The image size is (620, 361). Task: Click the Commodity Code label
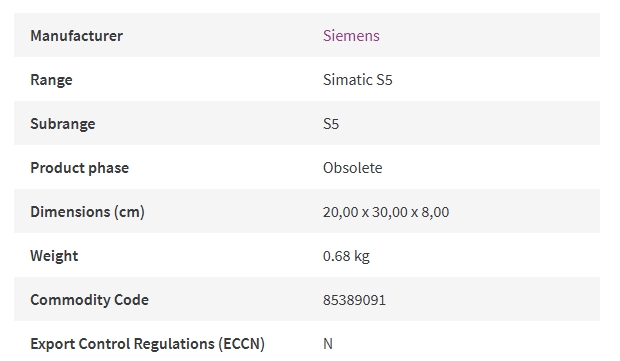coord(89,300)
